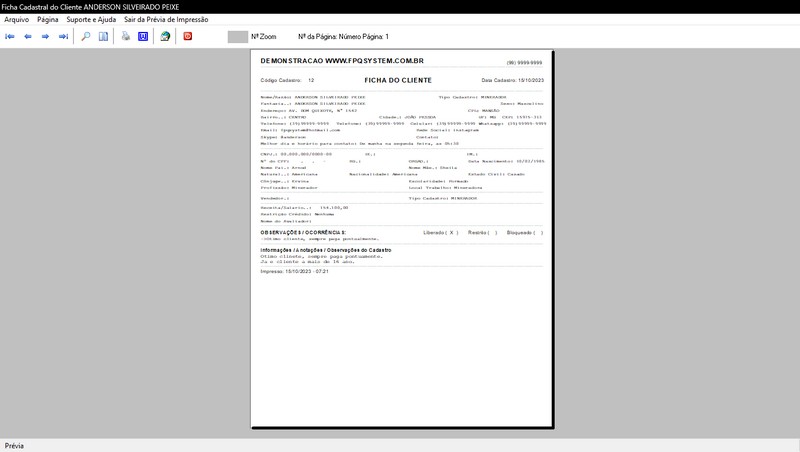The image size is (800, 452).
Task: Click the FICHA DO CLIENTE title
Action: (398, 80)
